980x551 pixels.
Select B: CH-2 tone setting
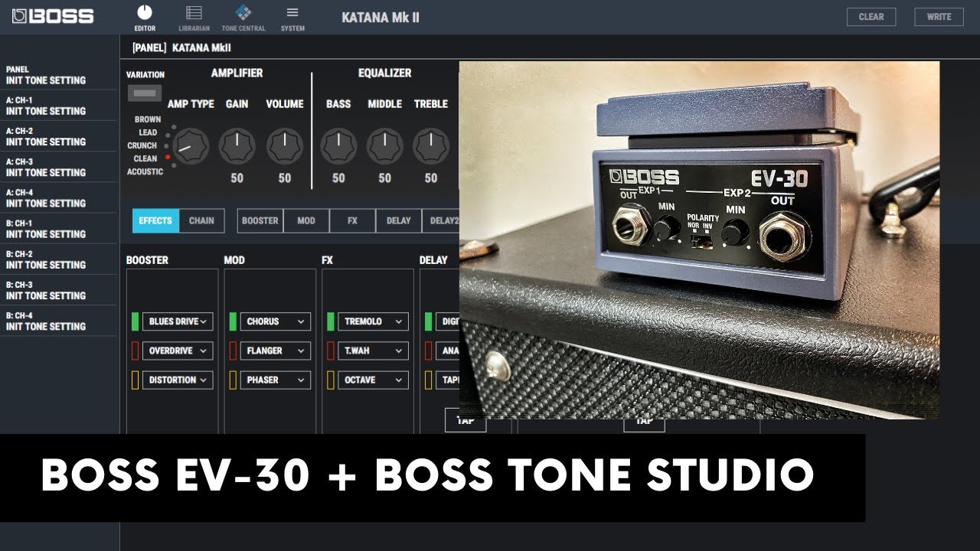pos(59,259)
